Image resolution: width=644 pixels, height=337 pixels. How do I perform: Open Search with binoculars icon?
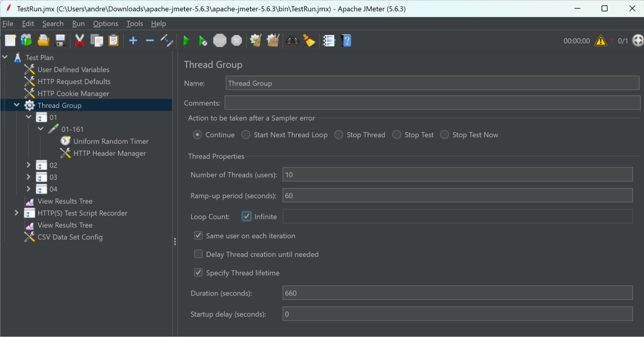[x=293, y=41]
